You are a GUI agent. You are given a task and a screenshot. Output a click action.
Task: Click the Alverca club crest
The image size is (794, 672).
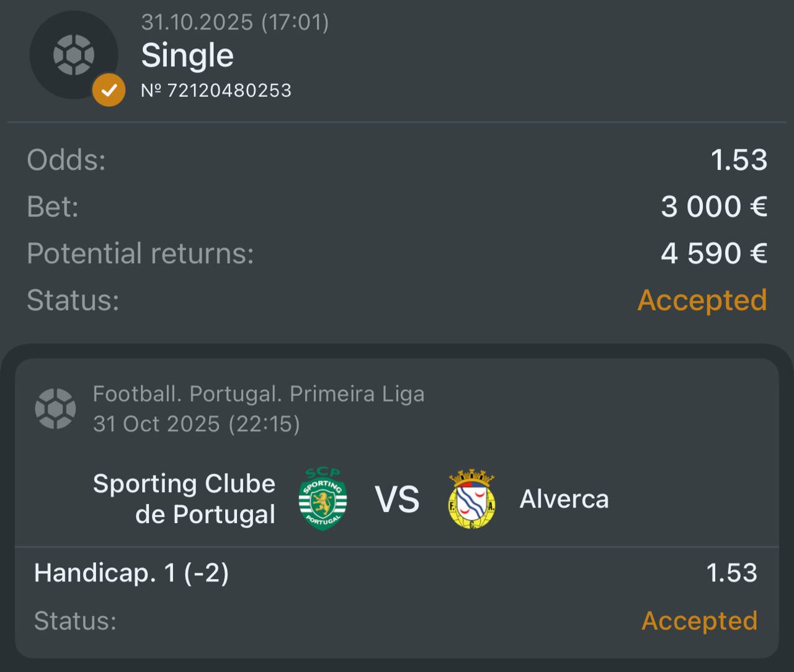(471, 500)
